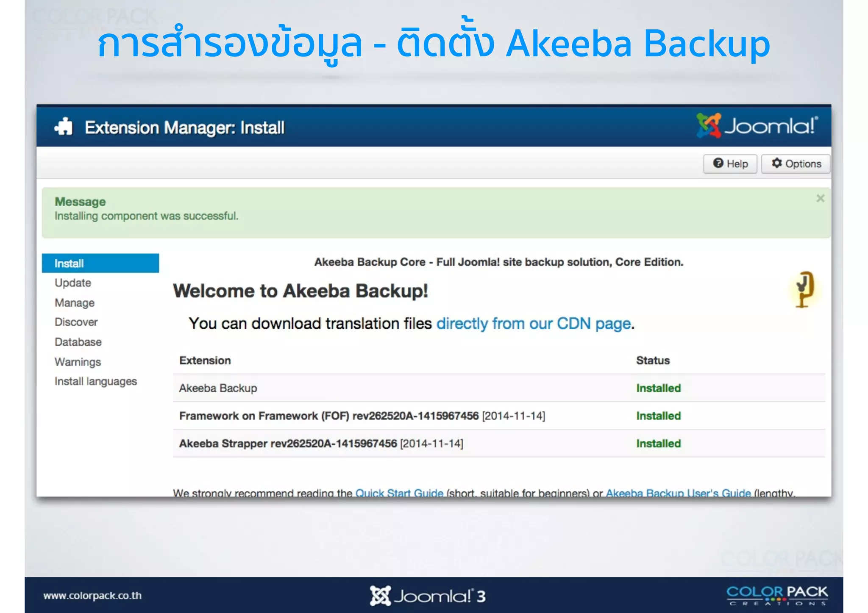Open the Database sidebar item
Viewport: 868px width, 613px height.
[x=78, y=342]
